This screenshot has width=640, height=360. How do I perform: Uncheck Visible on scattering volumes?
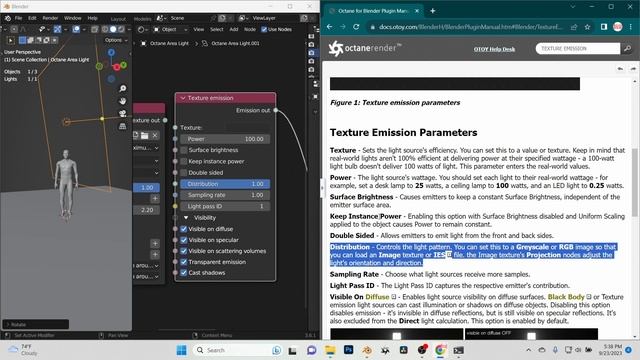184,251
